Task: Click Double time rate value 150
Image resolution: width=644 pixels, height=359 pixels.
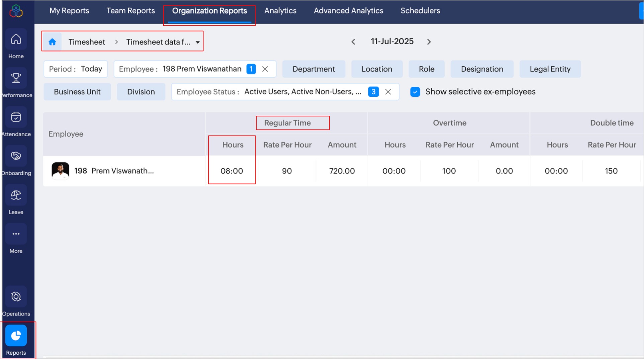Action: [611, 171]
